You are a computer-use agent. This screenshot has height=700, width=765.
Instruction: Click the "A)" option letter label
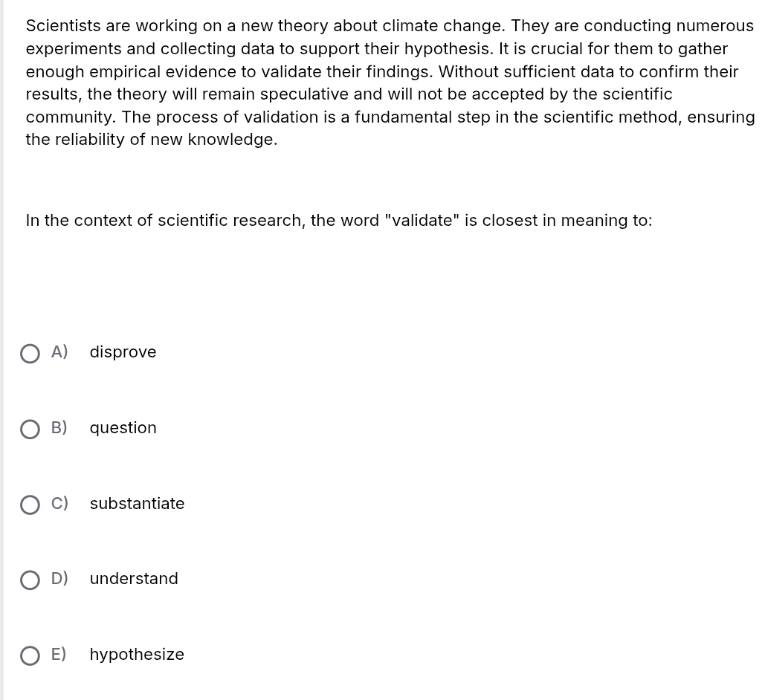59,352
